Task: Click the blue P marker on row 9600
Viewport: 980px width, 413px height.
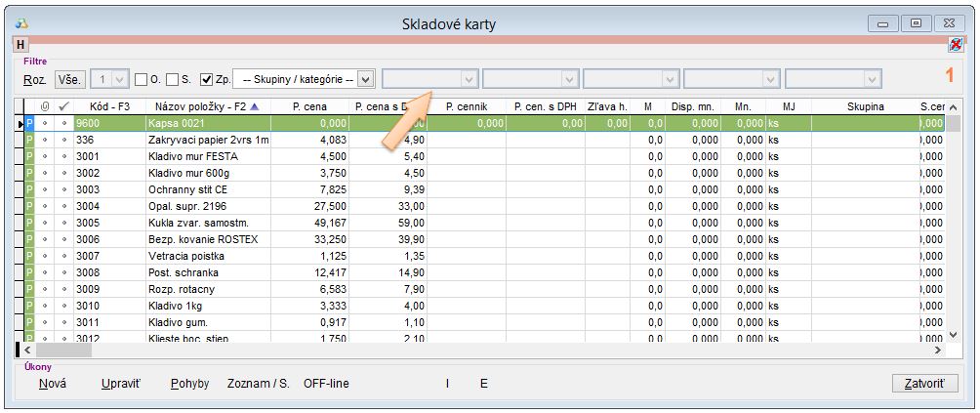Action: (29, 124)
